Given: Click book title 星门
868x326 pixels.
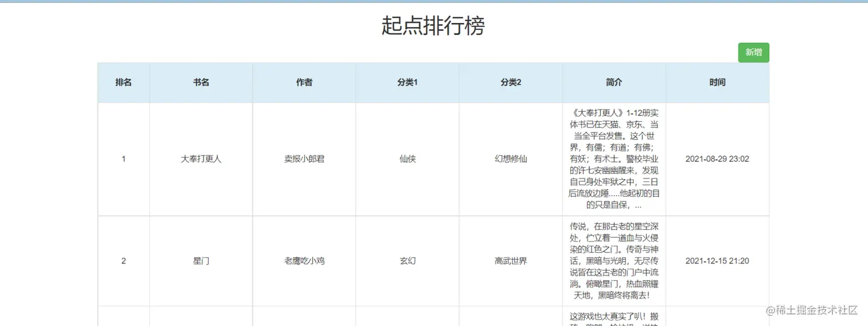Looking at the screenshot, I should 201,261.
